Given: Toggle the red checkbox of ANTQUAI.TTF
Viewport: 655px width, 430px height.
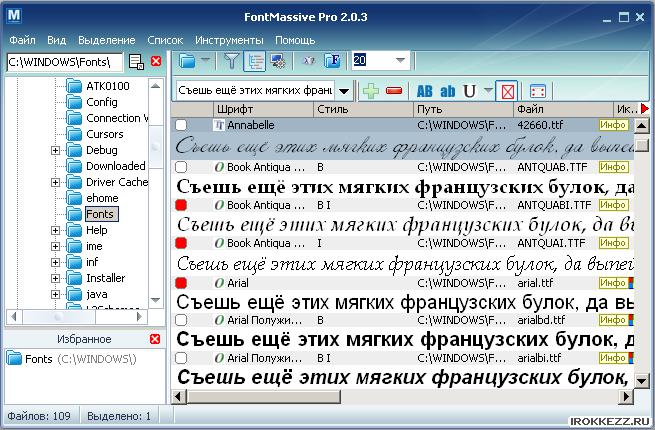Looking at the screenshot, I should click(x=181, y=243).
